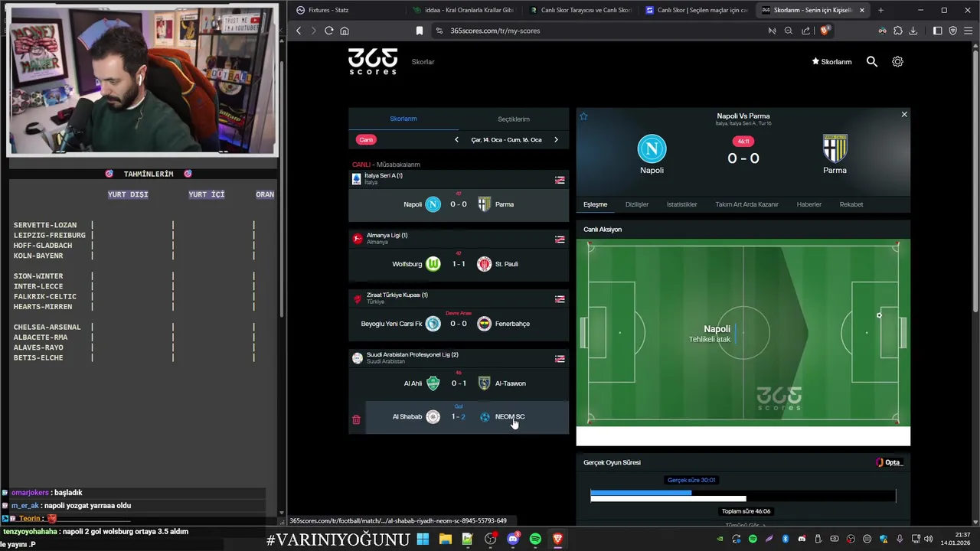Favorite the Napoli Vs Parma match star
The height and width of the screenshot is (551, 980).
[583, 116]
